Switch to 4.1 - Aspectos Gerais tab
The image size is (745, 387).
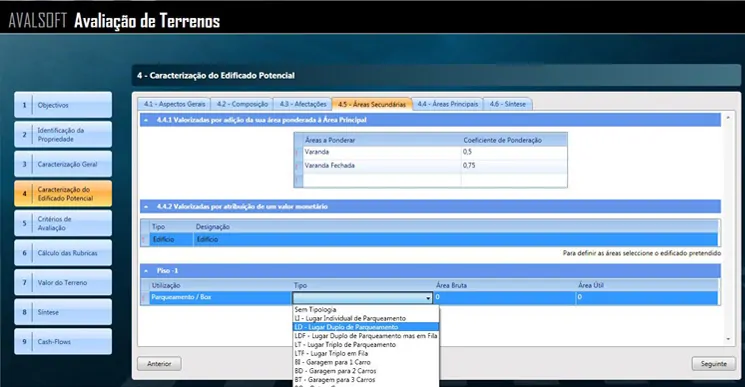[x=174, y=104]
